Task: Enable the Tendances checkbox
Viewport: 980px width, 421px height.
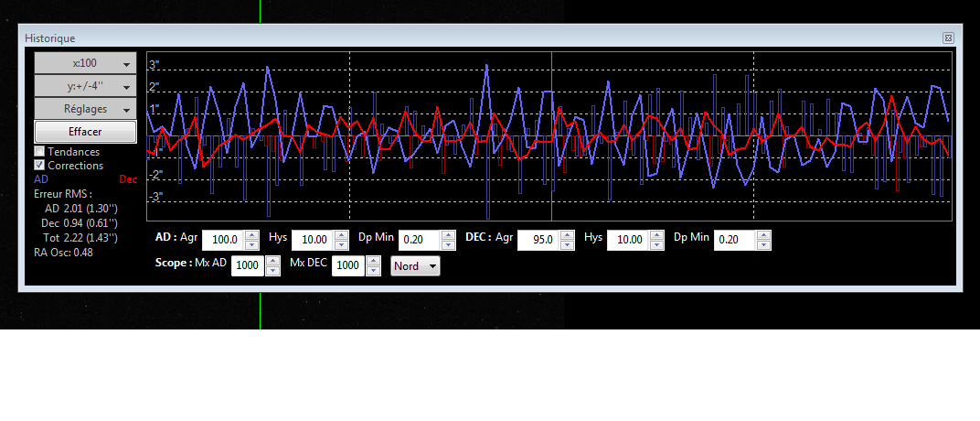Action: 39,151
